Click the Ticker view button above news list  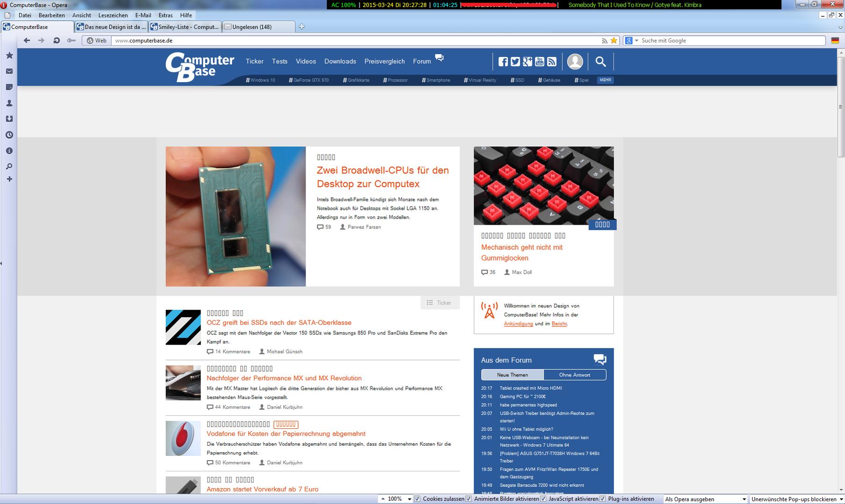440,303
